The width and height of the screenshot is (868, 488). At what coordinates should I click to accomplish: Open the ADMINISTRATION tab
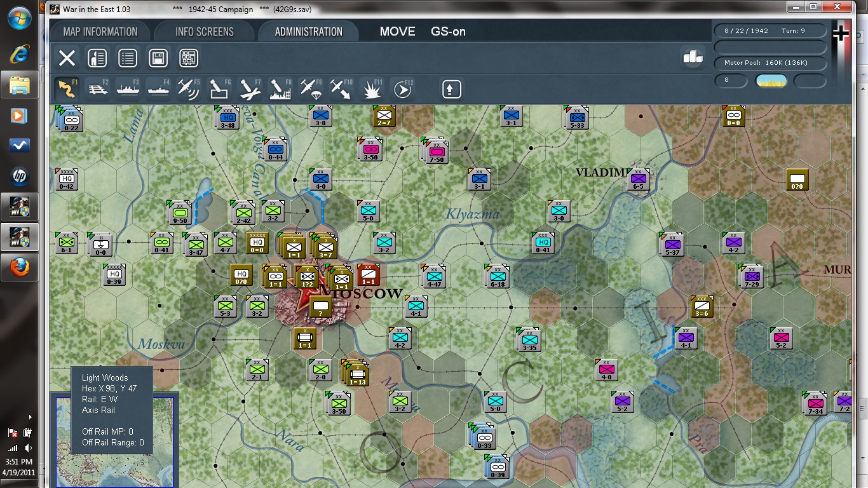click(309, 32)
